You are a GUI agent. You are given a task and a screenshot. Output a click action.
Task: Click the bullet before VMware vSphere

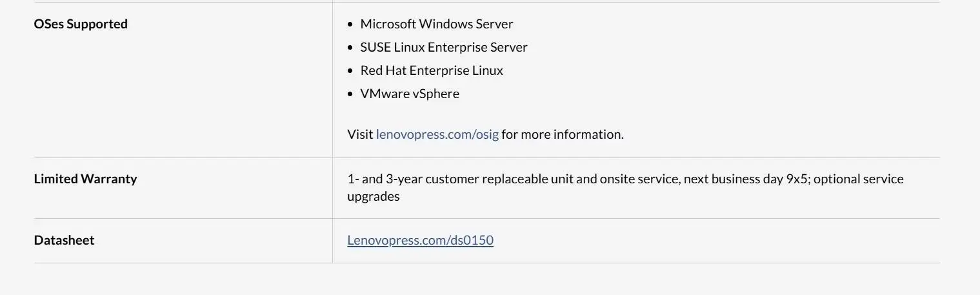350,94
